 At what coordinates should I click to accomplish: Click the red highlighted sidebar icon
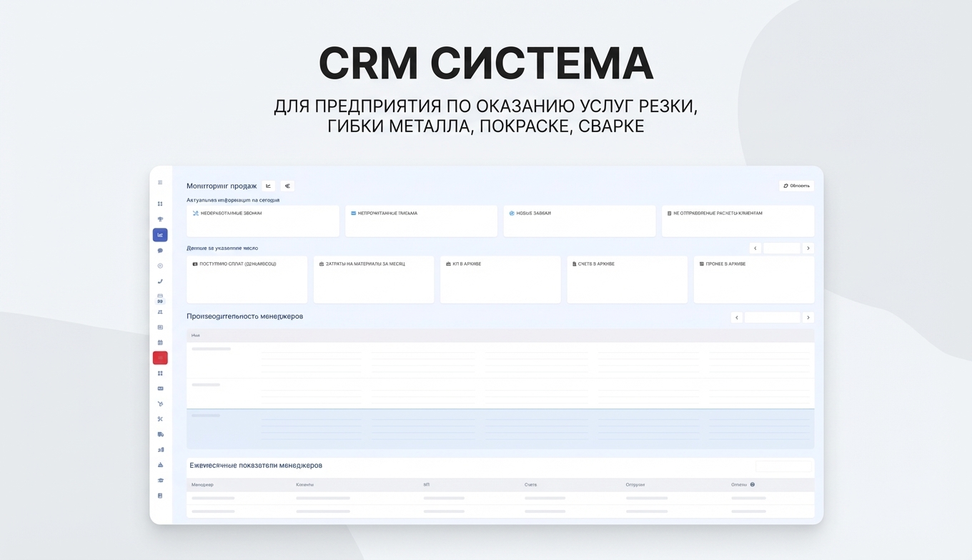160,357
